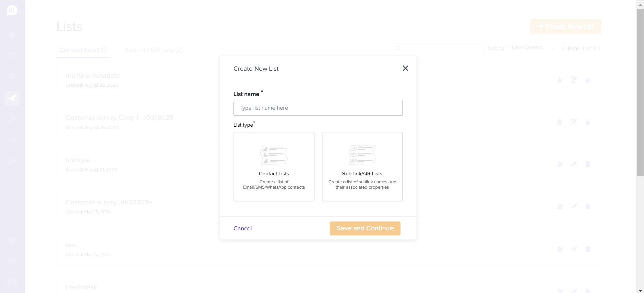This screenshot has height=293, width=644.
Task: Click the lists search box
Action: click(x=438, y=48)
